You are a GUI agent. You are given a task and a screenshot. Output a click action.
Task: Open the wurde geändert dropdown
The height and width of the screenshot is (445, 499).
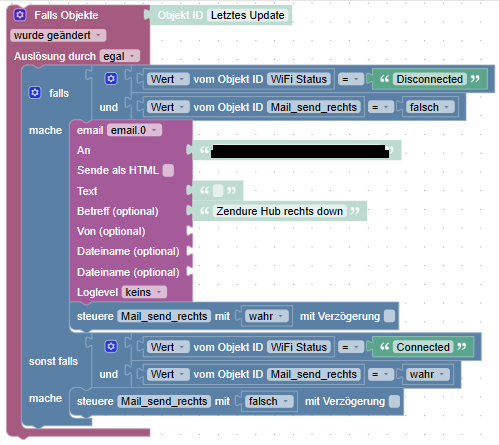58,35
